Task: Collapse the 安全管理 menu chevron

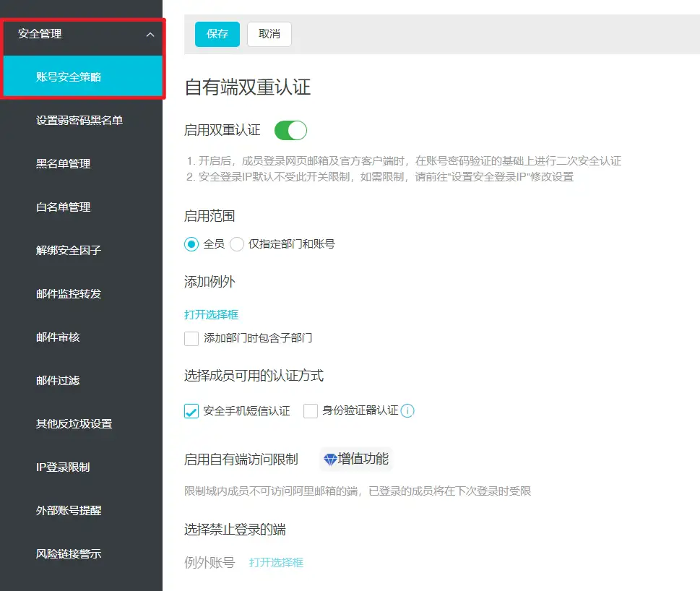Action: point(150,35)
